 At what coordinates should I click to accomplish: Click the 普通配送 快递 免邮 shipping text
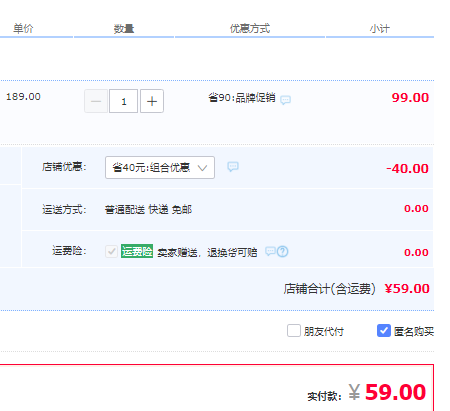148,210
